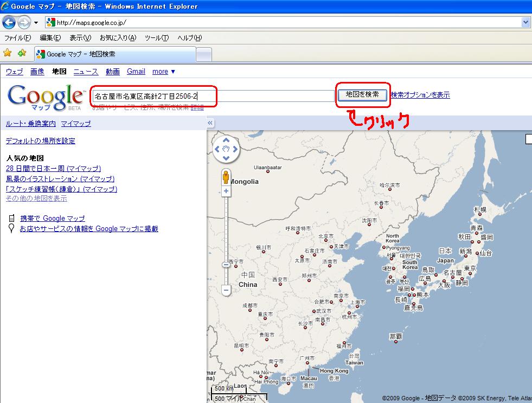
Task: Click the 札幌 city marker on map
Action: (x=480, y=214)
